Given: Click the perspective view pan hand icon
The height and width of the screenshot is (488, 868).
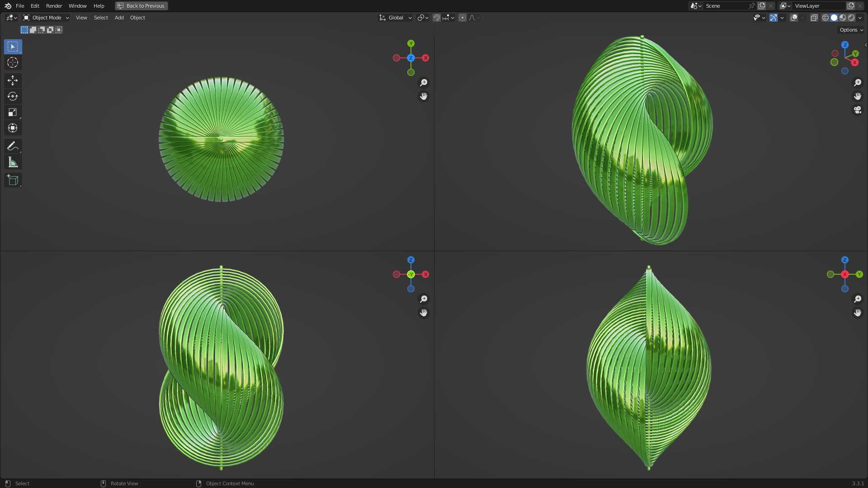Looking at the screenshot, I should pos(858,96).
